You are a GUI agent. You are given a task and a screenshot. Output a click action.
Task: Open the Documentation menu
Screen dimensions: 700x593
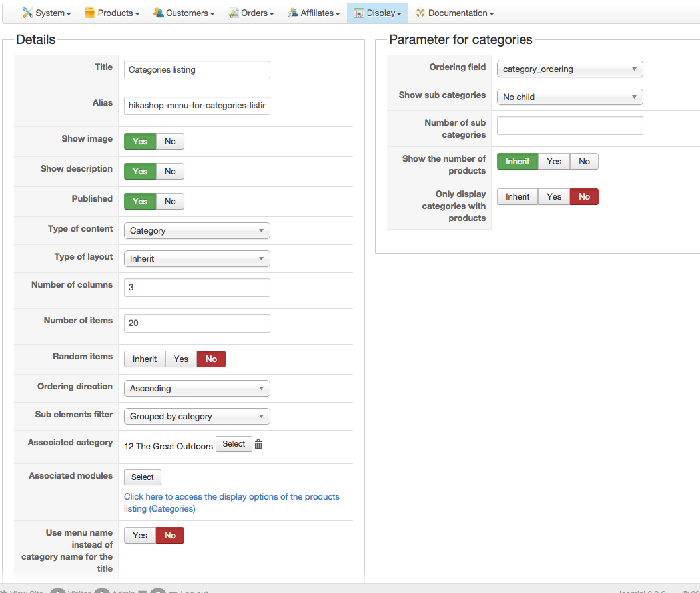(x=454, y=13)
